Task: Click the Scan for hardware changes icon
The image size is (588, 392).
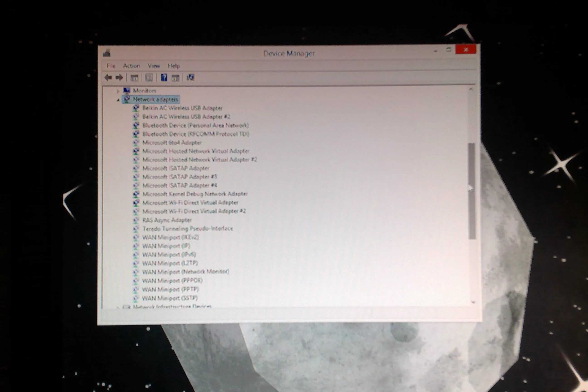Action: pyautogui.click(x=190, y=78)
